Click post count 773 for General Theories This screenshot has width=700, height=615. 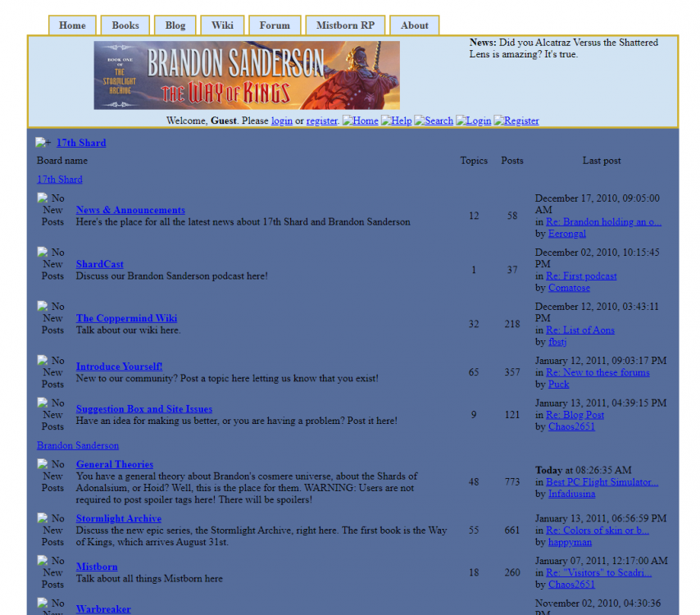(512, 482)
